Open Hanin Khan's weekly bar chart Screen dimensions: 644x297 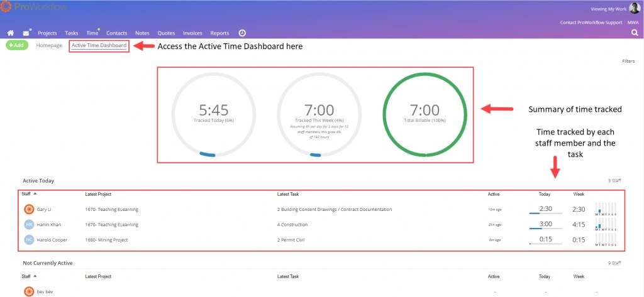(x=606, y=224)
